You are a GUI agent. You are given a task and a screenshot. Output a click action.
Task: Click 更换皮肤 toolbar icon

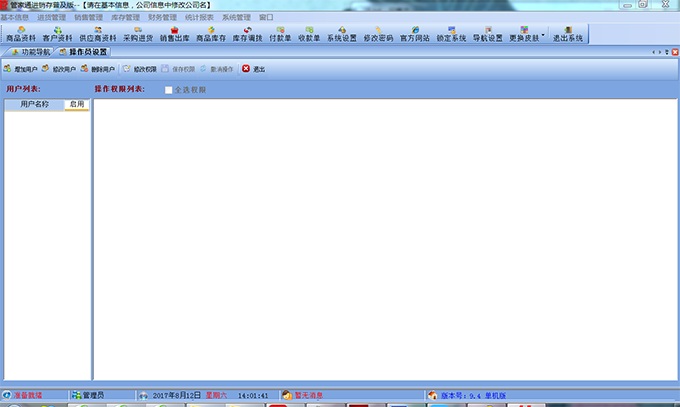524,34
